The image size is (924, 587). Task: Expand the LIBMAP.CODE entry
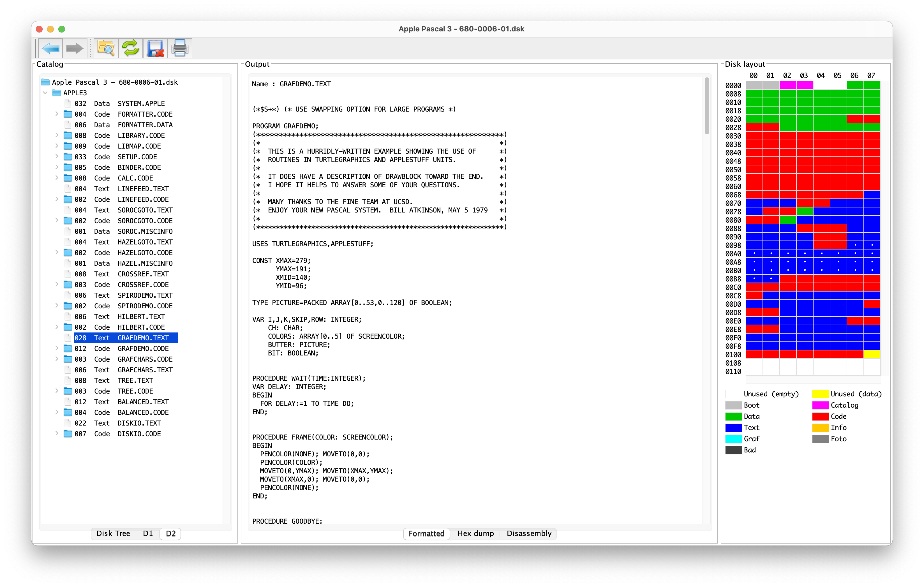coord(57,146)
